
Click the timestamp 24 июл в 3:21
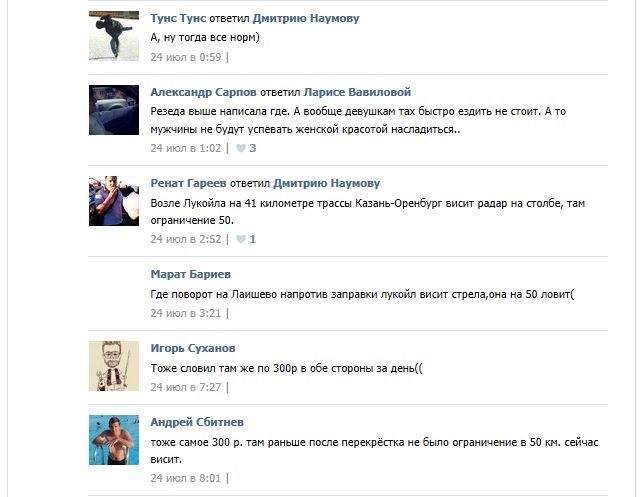click(x=186, y=313)
